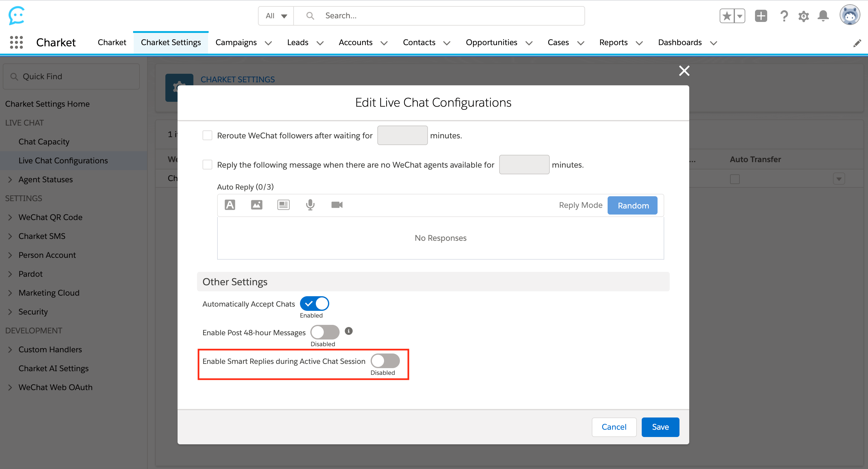Viewport: 868px width, 469px height.
Task: Click the no-agents-available minutes input field
Action: tap(524, 165)
